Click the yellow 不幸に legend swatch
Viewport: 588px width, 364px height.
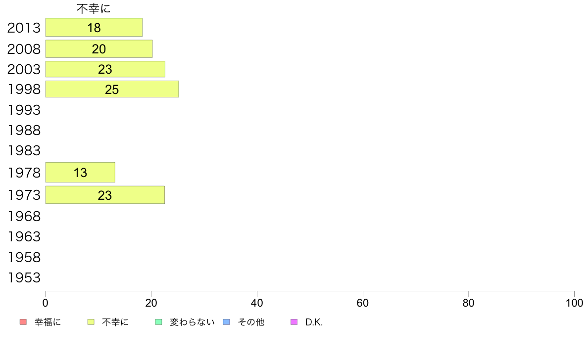coord(91,322)
